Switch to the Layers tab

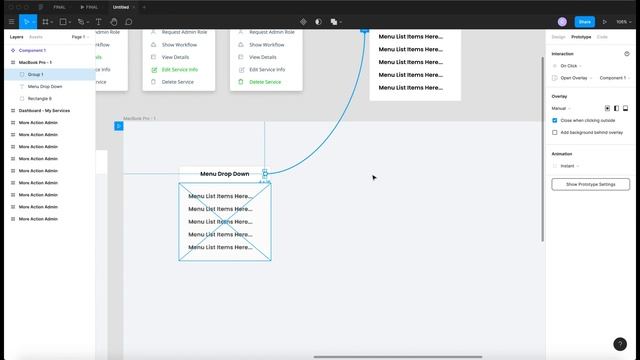(x=16, y=37)
